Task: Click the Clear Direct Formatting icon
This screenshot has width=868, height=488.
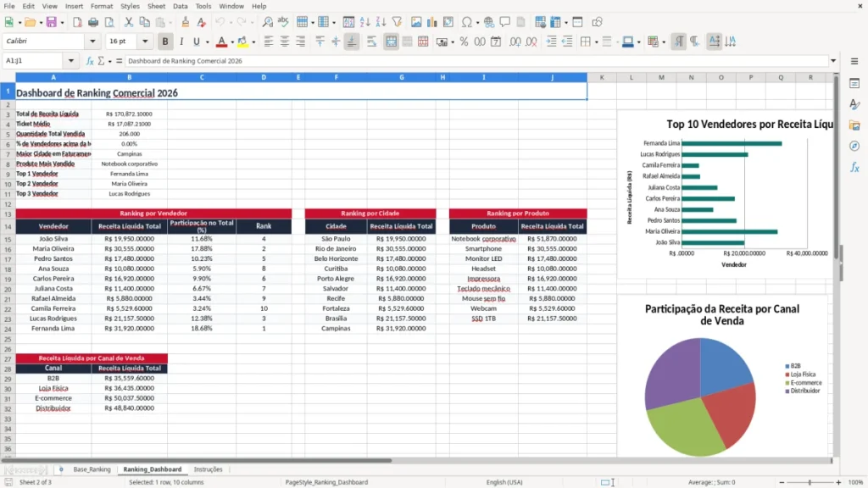Action: (x=202, y=22)
